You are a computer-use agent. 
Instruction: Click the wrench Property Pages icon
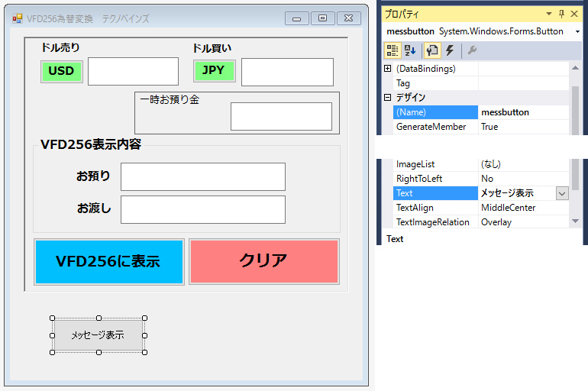[472, 50]
